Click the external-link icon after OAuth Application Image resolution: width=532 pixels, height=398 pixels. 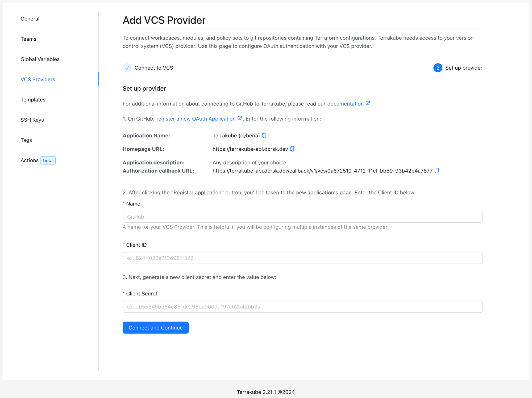click(240, 118)
